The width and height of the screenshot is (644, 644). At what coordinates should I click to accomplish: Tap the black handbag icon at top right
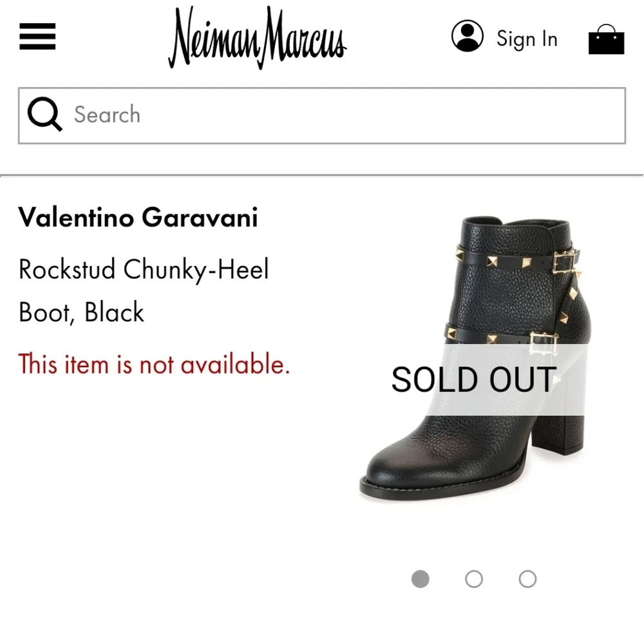pos(606,39)
